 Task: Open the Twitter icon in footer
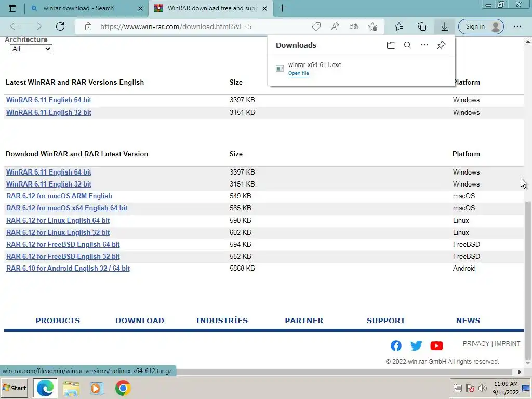pos(416,345)
